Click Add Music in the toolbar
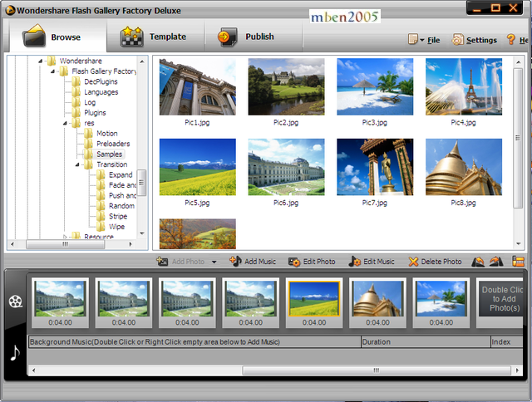Viewport: 532px width, 402px height. [x=253, y=262]
